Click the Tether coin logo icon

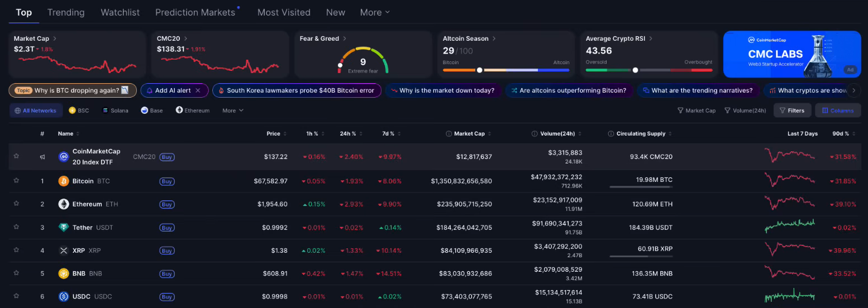pyautogui.click(x=64, y=228)
